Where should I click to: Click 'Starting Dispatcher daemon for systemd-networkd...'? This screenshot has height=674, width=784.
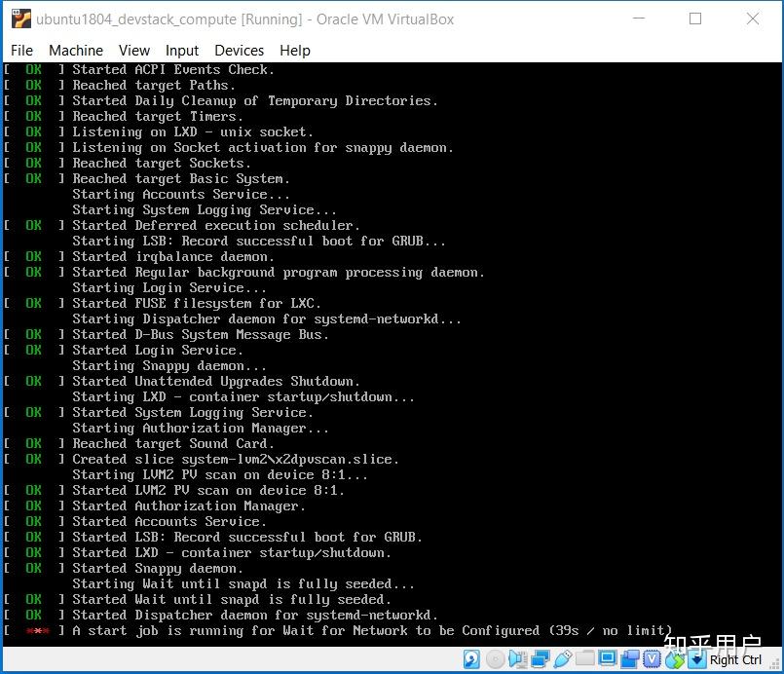pyautogui.click(x=267, y=319)
